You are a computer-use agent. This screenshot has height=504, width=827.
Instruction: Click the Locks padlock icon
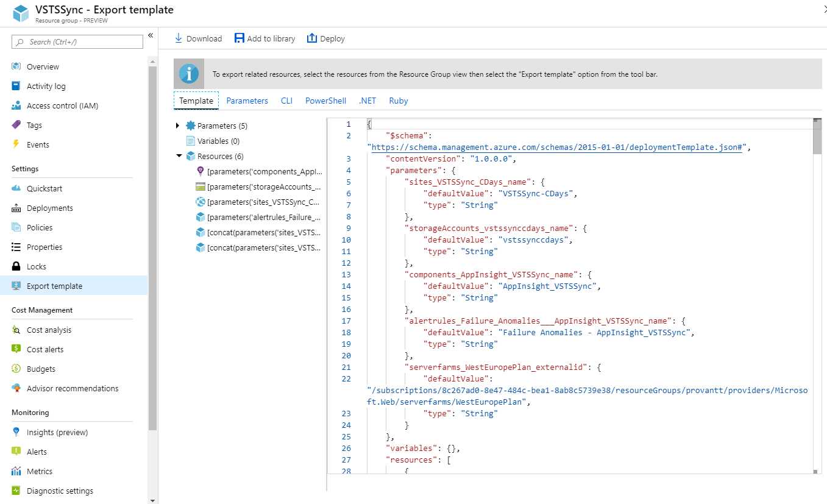pos(16,266)
